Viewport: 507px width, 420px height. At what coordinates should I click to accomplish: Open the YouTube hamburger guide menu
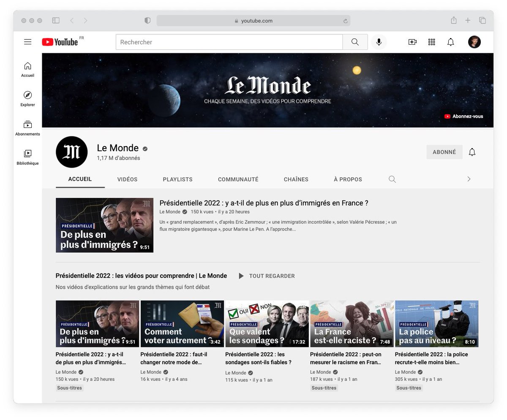[x=28, y=42]
